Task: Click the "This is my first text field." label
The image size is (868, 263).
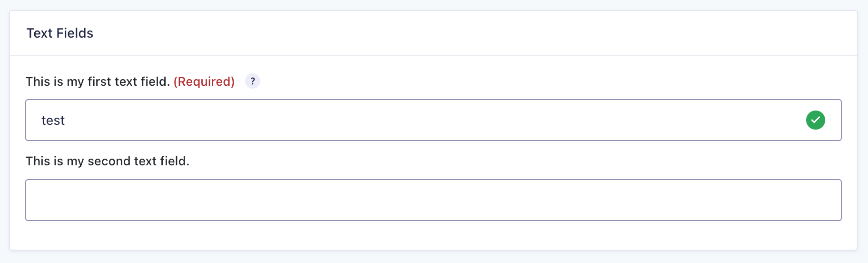Action: [98, 81]
